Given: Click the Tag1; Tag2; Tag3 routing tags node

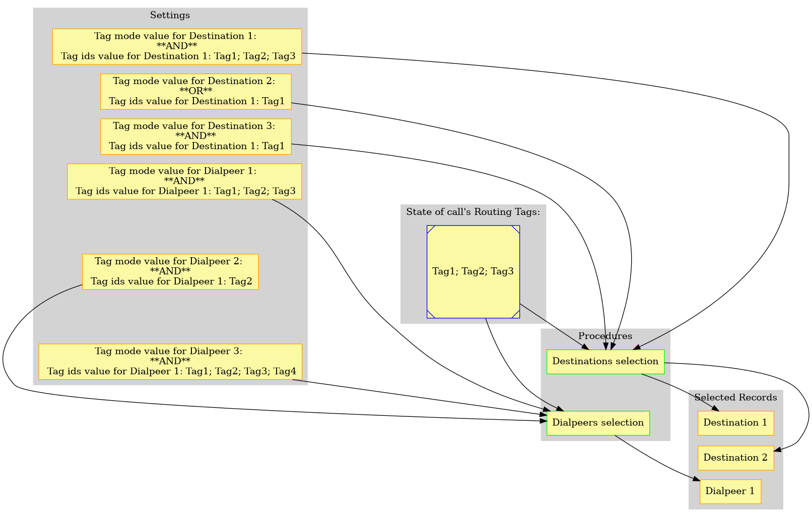Looking at the screenshot, I should (473, 272).
